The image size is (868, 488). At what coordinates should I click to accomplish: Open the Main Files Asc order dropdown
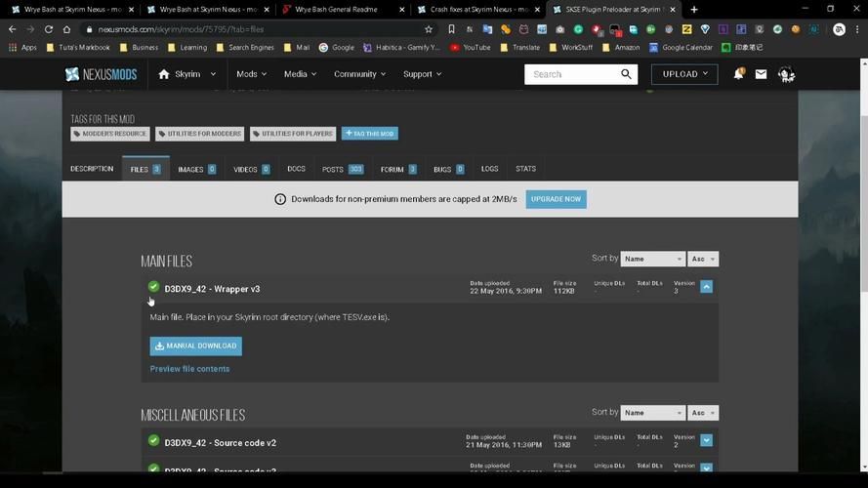704,259
